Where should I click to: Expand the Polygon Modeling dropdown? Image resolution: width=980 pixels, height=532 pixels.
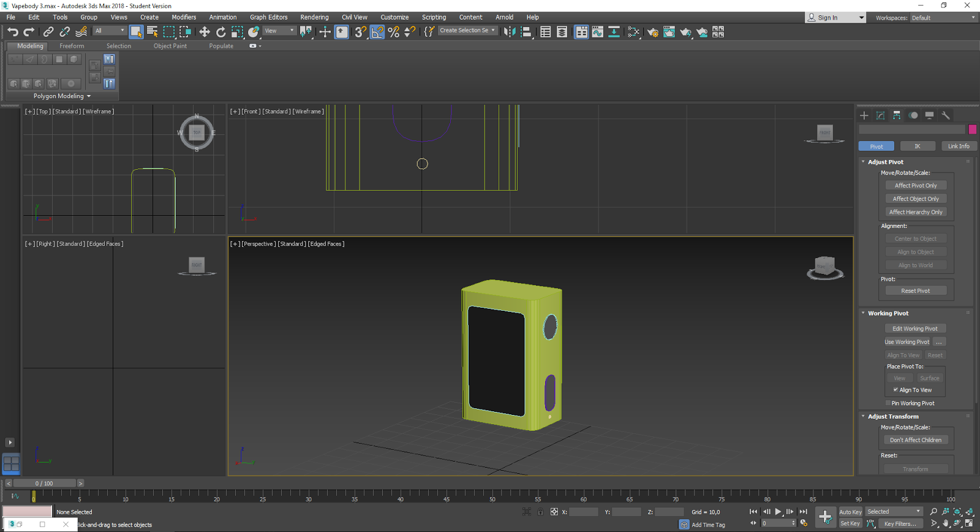[62, 96]
